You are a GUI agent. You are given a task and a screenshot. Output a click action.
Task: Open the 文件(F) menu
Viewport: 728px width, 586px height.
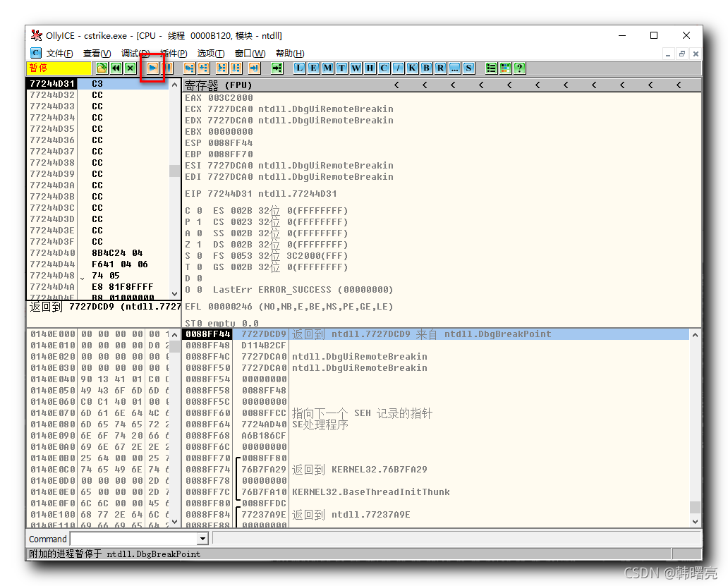(x=59, y=54)
